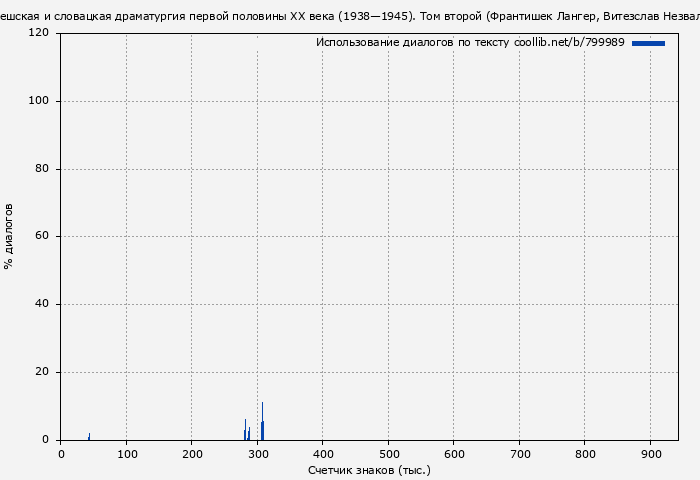Click the x-axis tick label 900
700x480 pixels.
pos(650,454)
